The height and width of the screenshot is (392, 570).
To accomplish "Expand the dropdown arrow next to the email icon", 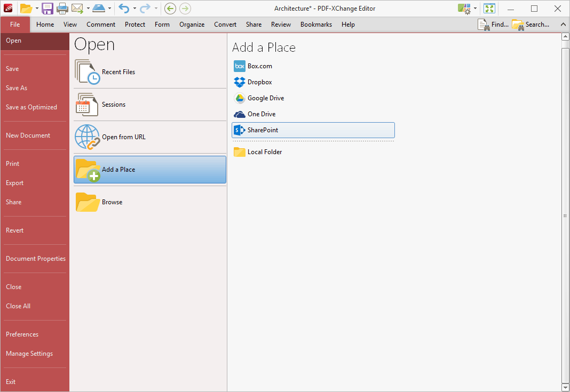I will coord(88,9).
